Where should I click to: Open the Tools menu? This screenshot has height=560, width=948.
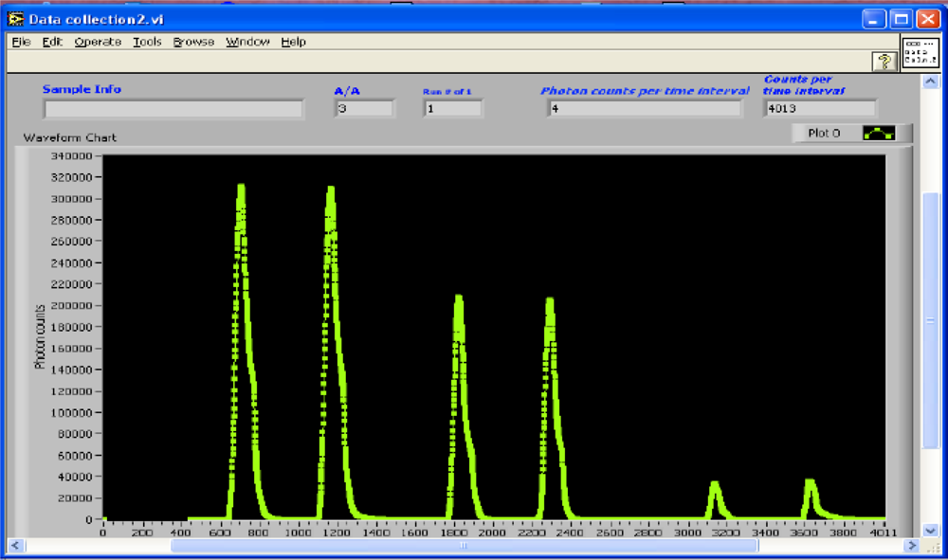(147, 42)
